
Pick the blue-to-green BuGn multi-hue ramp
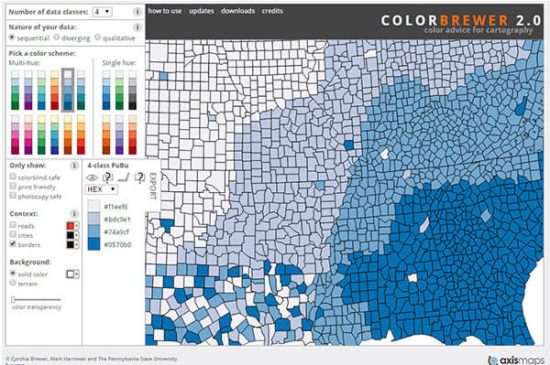pos(15,90)
